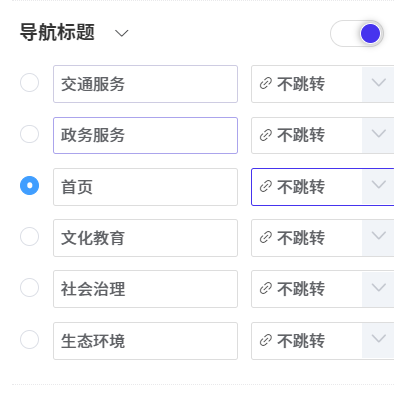The height and width of the screenshot is (405, 394).
Task: Click into the 首页 text field
Action: [x=145, y=187]
